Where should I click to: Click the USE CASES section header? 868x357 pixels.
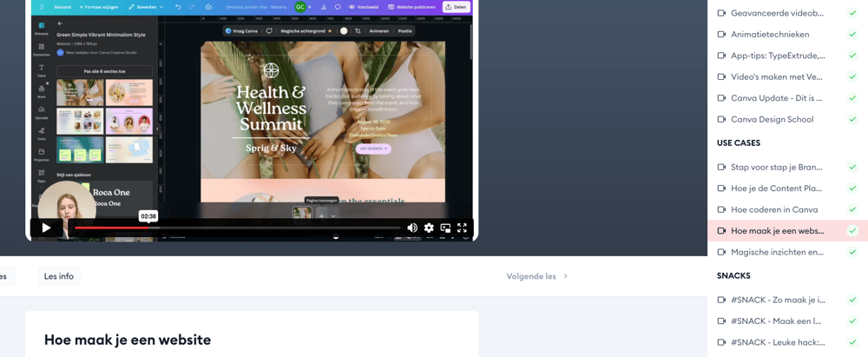(x=739, y=143)
